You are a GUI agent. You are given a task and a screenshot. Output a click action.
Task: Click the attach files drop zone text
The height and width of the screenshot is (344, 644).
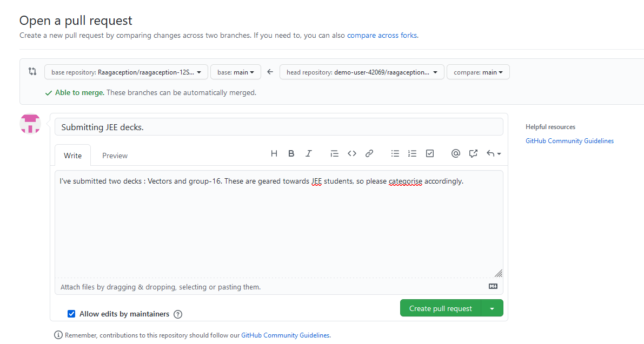161,287
